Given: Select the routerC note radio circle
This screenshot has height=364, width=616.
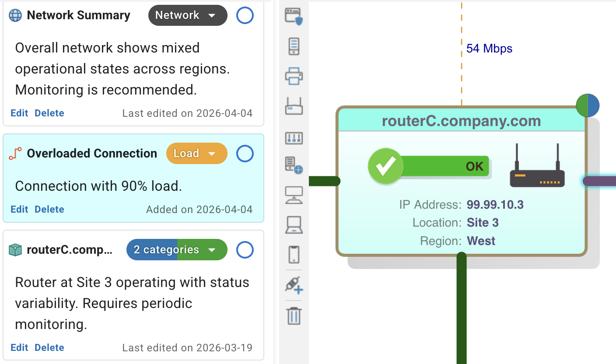Looking at the screenshot, I should pyautogui.click(x=245, y=250).
